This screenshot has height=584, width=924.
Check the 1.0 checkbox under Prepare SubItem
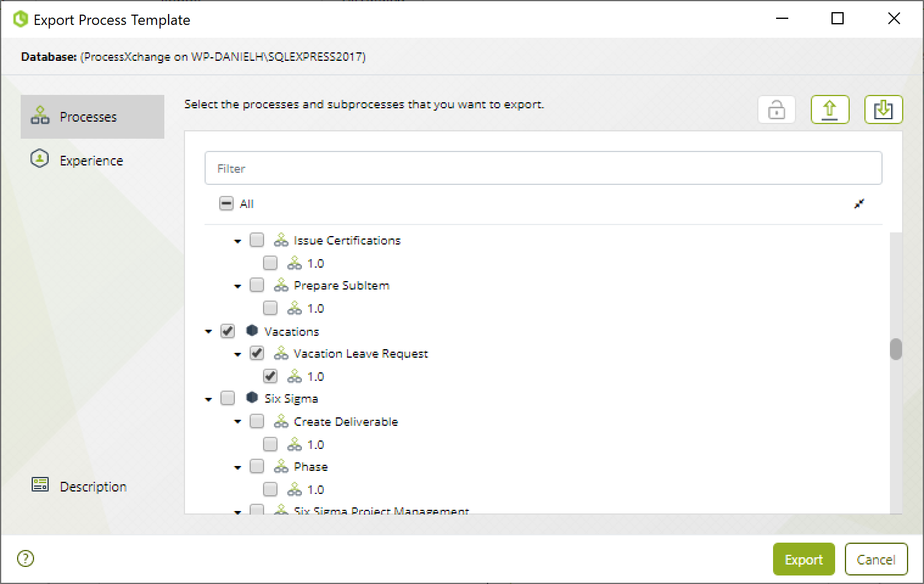270,308
